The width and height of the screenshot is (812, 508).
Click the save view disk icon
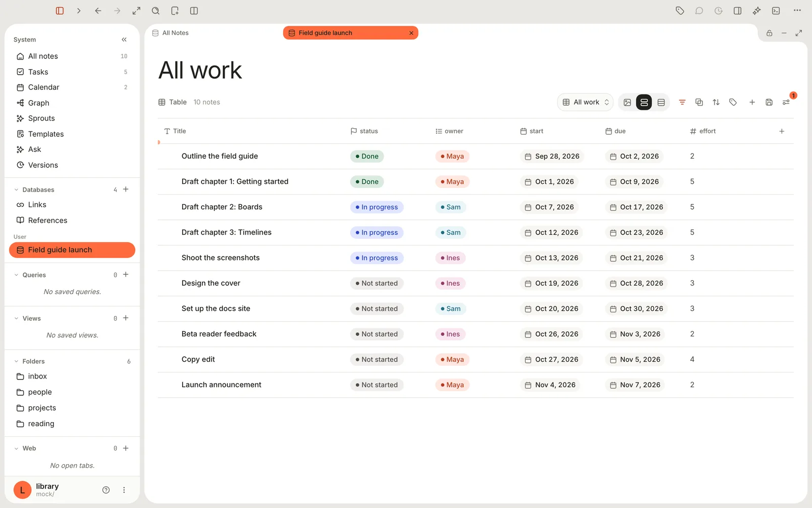pos(769,102)
